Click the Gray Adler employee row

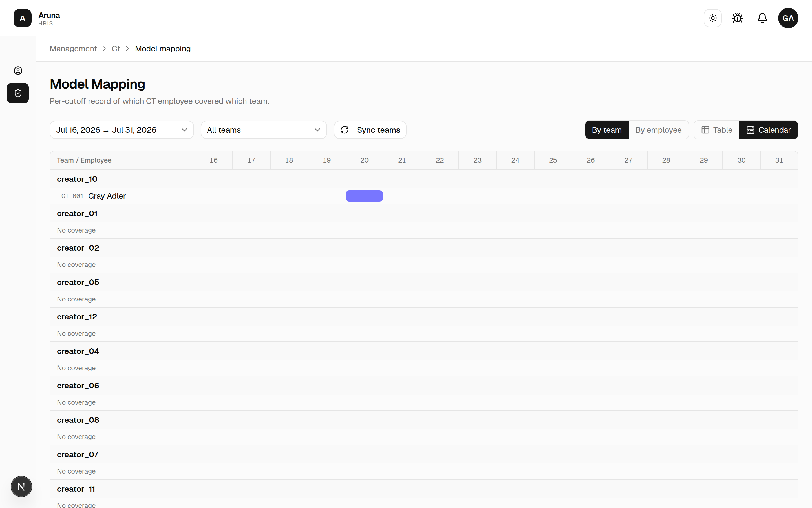424,196
